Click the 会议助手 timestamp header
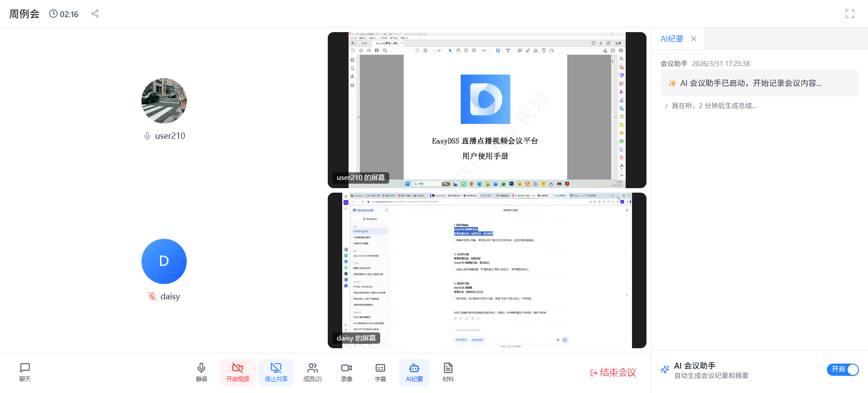868x393 pixels. click(705, 64)
